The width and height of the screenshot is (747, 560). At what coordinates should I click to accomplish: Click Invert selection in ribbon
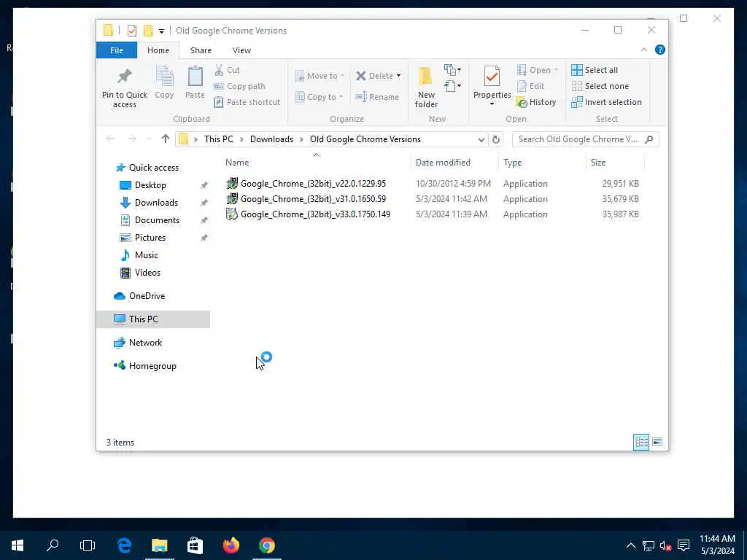click(606, 102)
